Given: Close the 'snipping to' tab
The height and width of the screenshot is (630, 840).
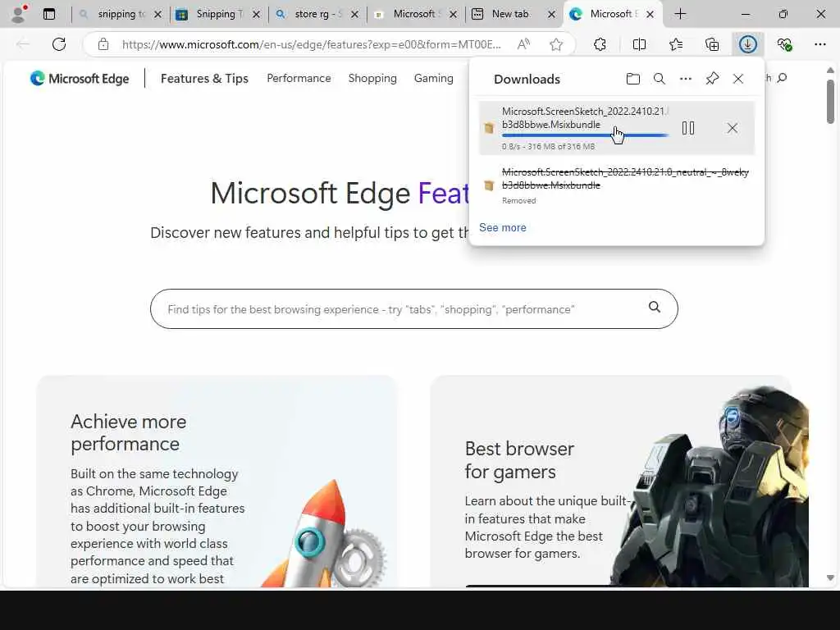Looking at the screenshot, I should coord(157,15).
